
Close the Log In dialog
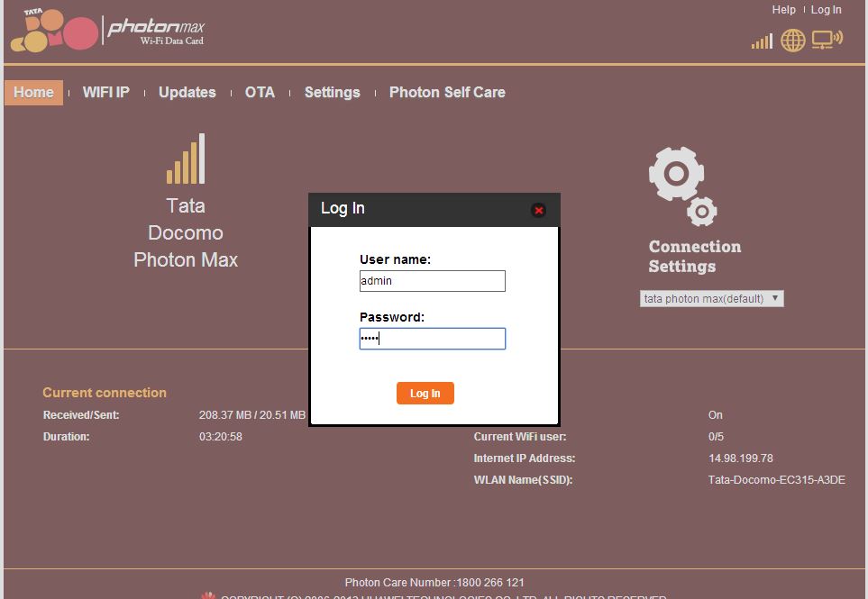coord(538,210)
